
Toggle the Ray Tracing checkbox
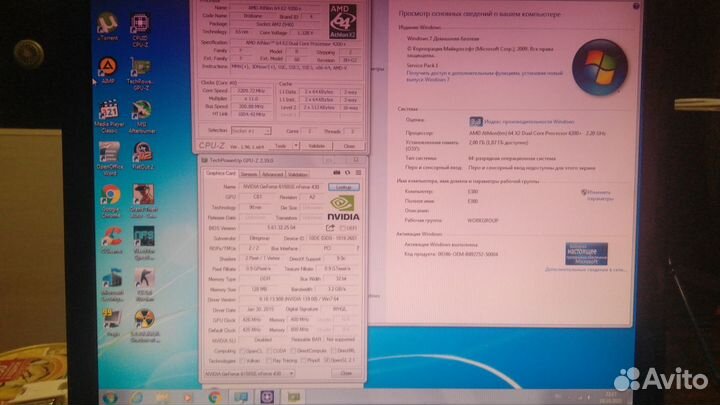pyautogui.click(x=269, y=361)
